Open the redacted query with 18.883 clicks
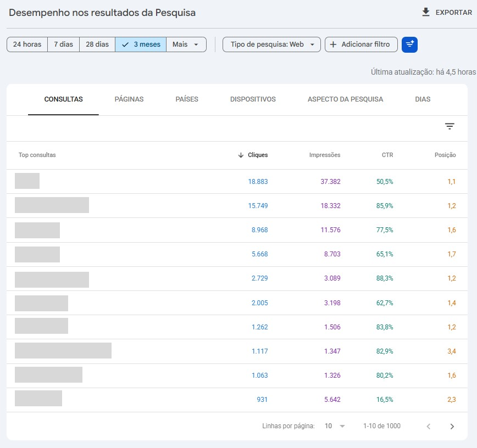The image size is (477, 448). point(27,181)
